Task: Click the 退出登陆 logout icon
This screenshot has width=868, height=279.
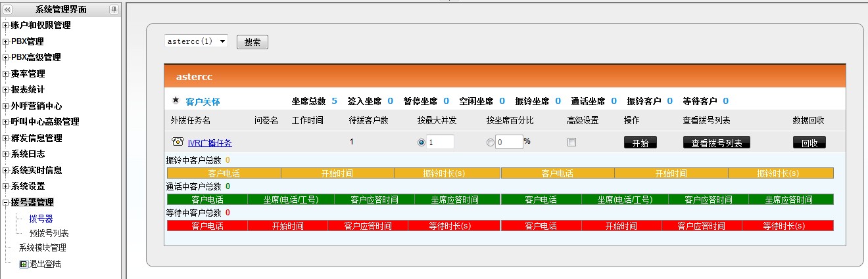Action: tap(24, 264)
